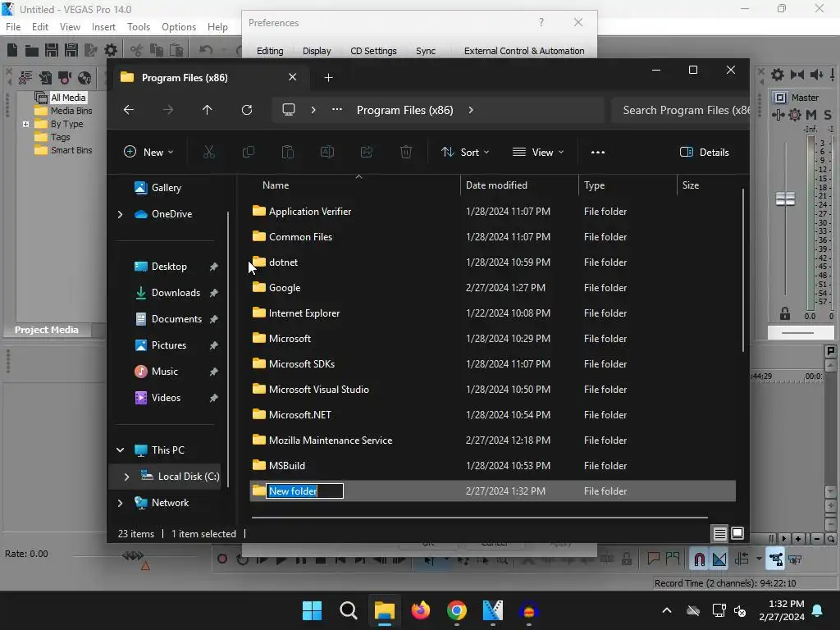Open the Tools menu in VEGAS

tap(138, 27)
